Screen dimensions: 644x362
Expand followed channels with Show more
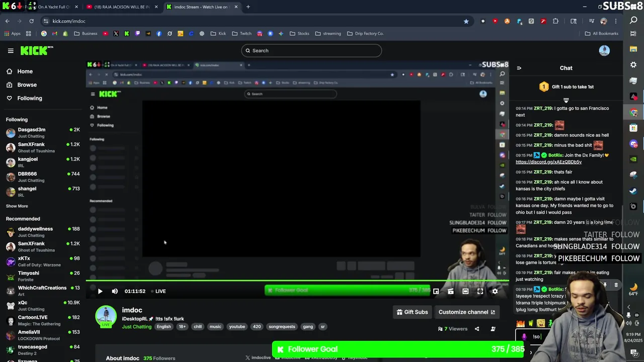pyautogui.click(x=17, y=206)
